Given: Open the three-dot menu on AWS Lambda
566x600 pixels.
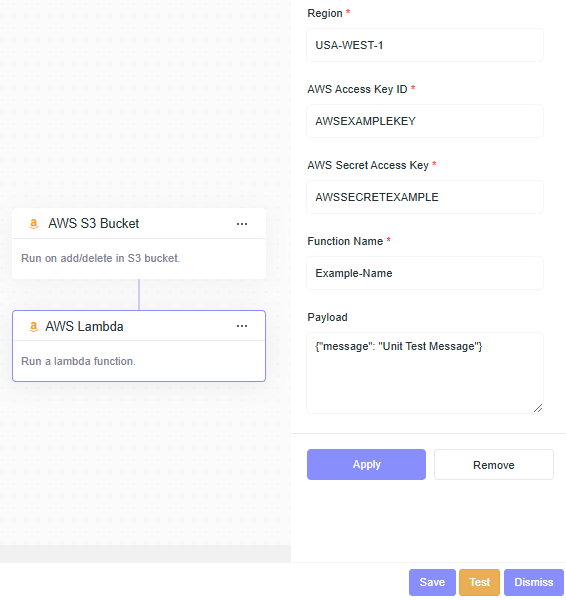Looking at the screenshot, I should 242,326.
